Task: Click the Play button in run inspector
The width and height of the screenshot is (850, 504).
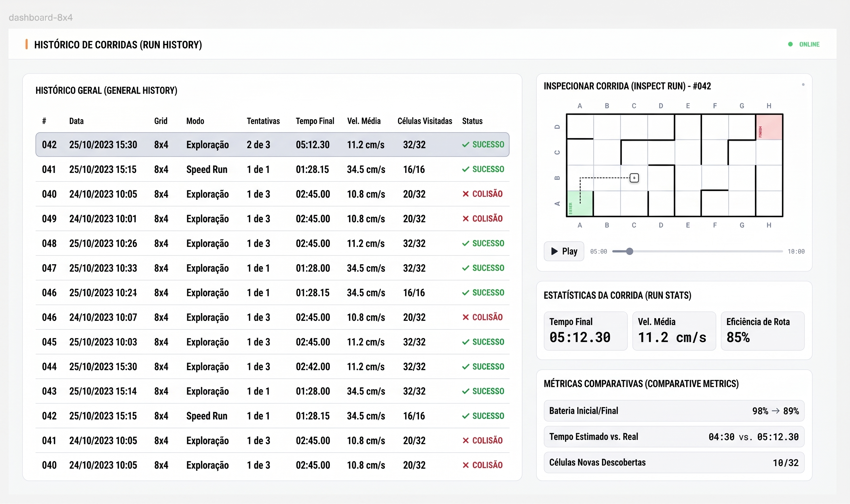Action: coord(564,251)
